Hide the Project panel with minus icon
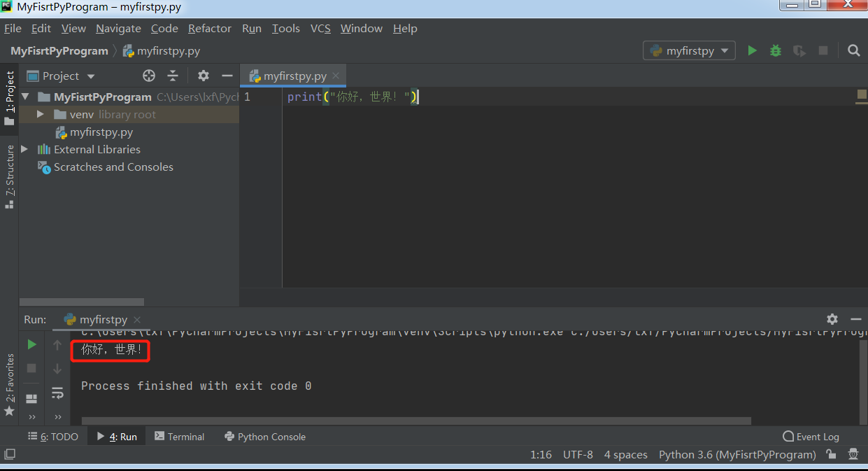Image resolution: width=868 pixels, height=471 pixels. click(x=227, y=76)
